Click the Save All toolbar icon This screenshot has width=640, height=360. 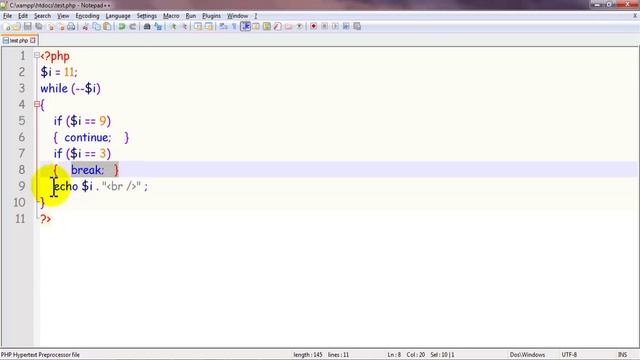tap(39, 27)
